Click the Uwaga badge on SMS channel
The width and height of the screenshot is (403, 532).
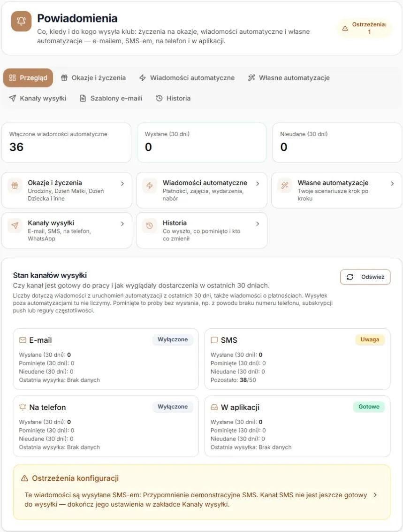[x=370, y=339]
